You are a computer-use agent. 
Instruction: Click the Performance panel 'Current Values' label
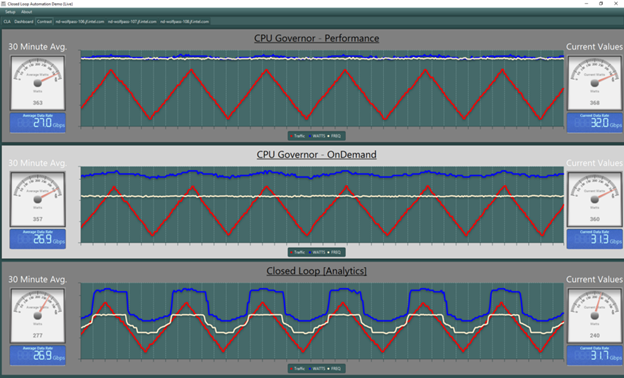(595, 47)
